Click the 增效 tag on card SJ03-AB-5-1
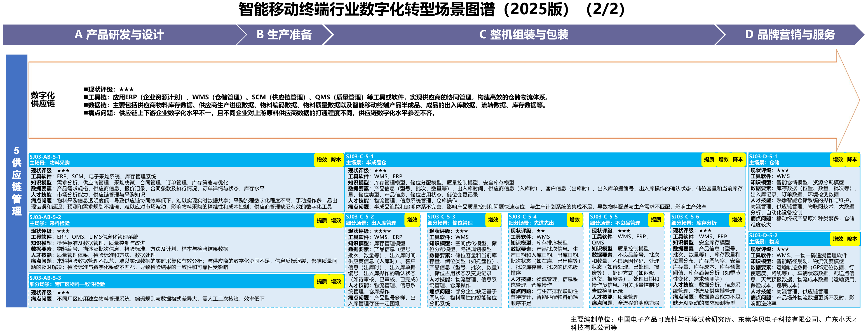868x334 pixels. [322, 160]
